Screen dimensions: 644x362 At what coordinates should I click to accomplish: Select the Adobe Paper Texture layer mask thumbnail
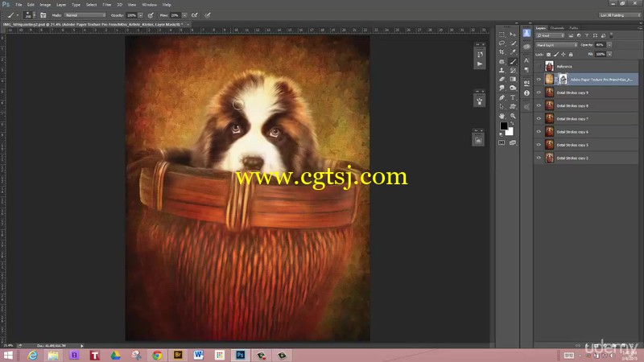tap(563, 79)
